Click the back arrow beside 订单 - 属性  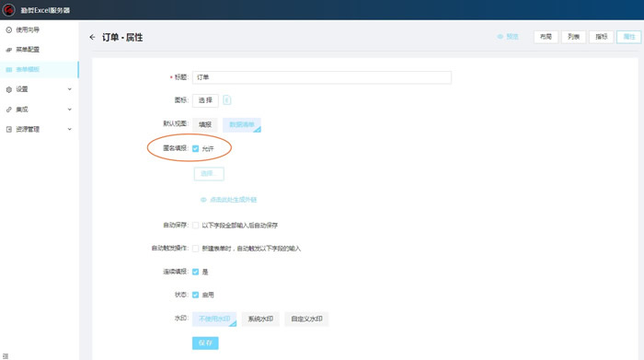(x=92, y=38)
